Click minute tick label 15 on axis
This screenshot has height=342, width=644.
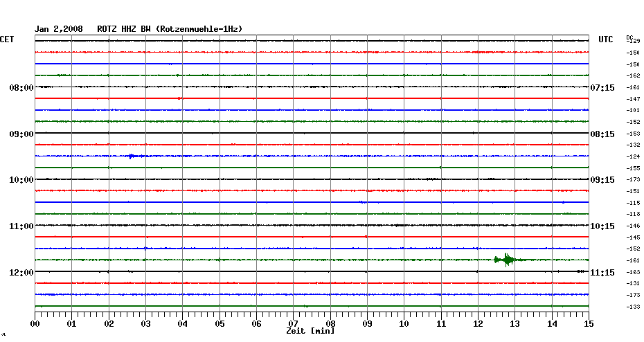pos(589,323)
